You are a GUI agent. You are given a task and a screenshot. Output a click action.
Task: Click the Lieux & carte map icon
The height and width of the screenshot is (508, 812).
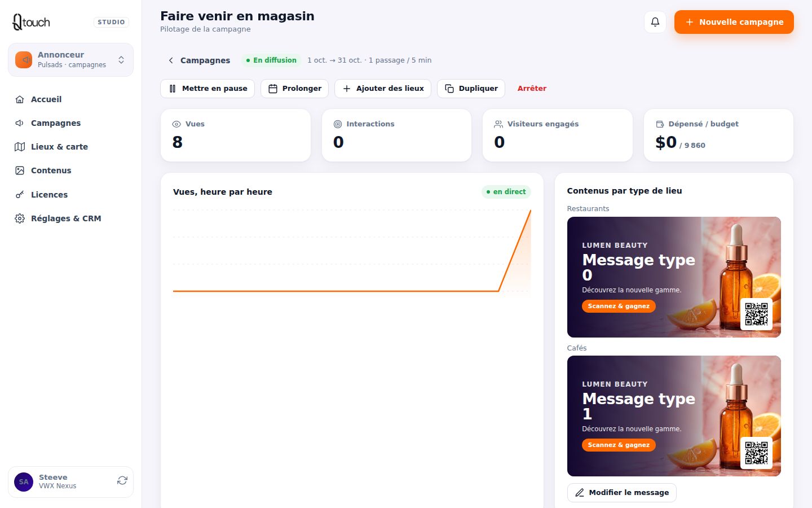point(20,147)
